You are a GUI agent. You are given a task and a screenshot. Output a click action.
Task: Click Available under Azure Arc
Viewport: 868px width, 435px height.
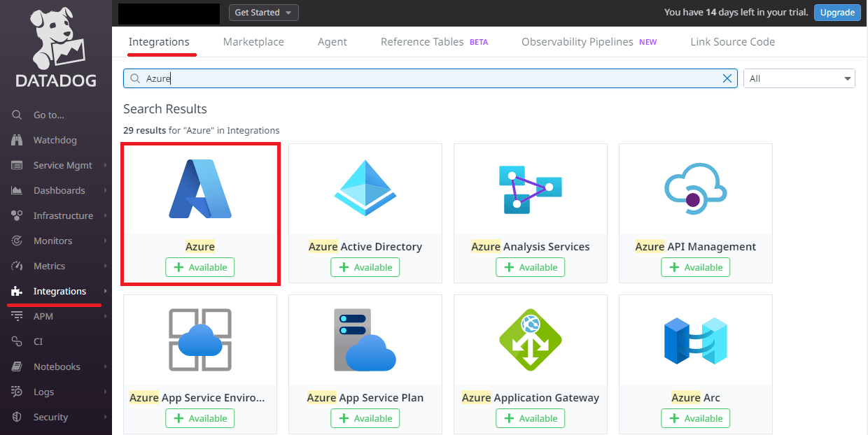click(x=696, y=418)
